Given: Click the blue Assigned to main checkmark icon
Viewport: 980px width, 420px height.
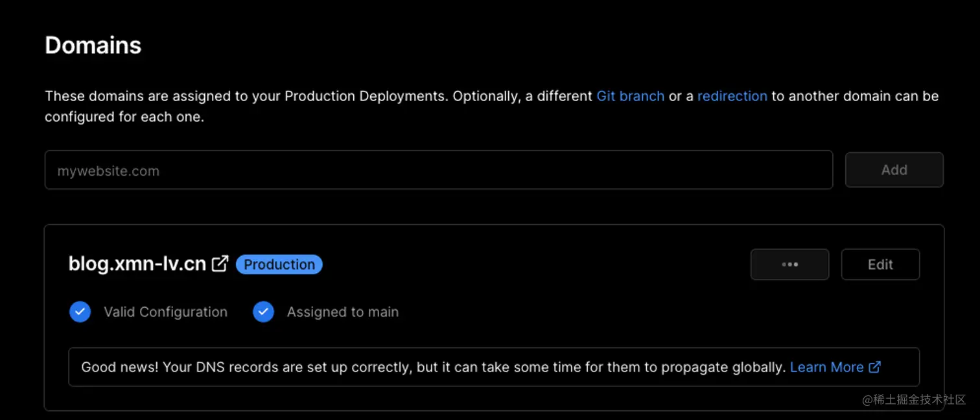Looking at the screenshot, I should tap(263, 312).
